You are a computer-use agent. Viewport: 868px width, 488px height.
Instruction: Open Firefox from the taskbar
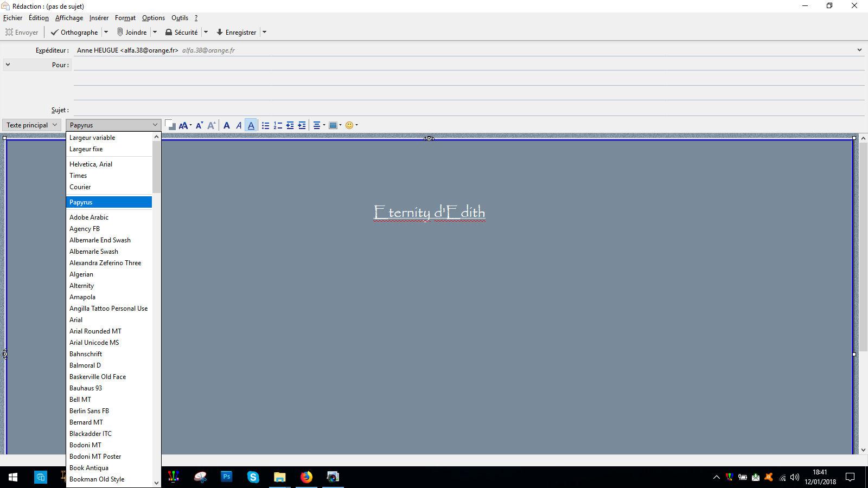[x=307, y=477]
